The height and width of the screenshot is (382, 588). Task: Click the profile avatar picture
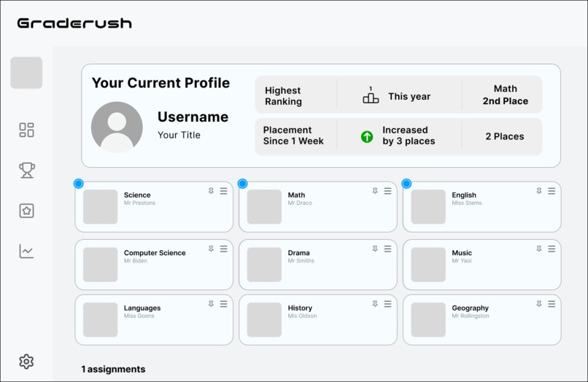tap(117, 127)
